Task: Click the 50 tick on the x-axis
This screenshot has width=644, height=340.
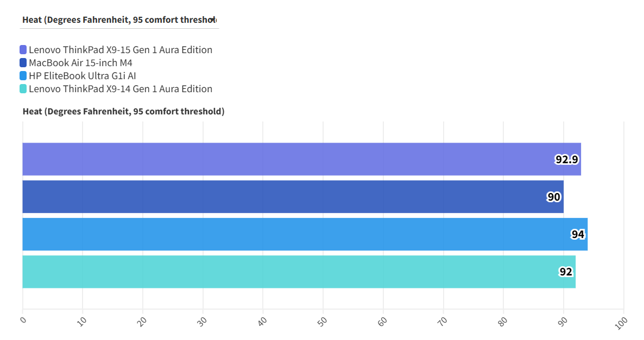Action: coord(324,320)
